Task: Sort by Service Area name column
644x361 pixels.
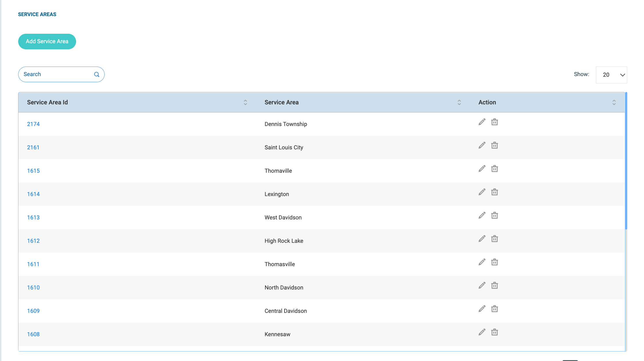Action: tap(459, 102)
